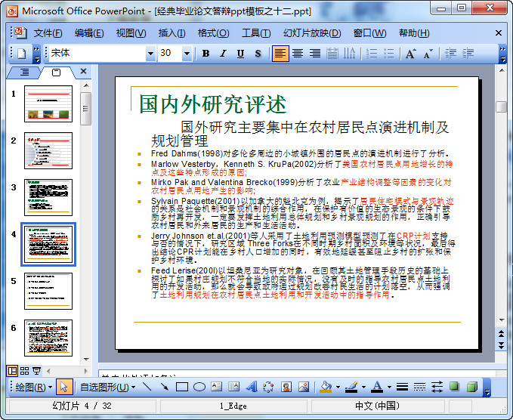Click the Increase Indent icon
The height and width of the screenshot is (420, 513).
468,54
